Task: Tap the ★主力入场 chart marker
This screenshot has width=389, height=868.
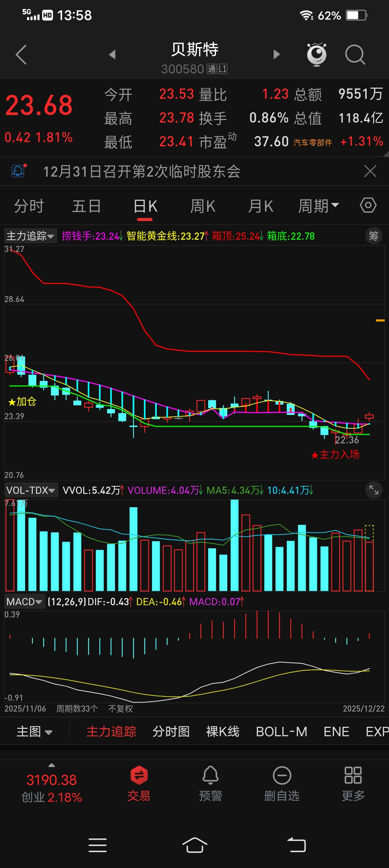Action: [x=335, y=455]
